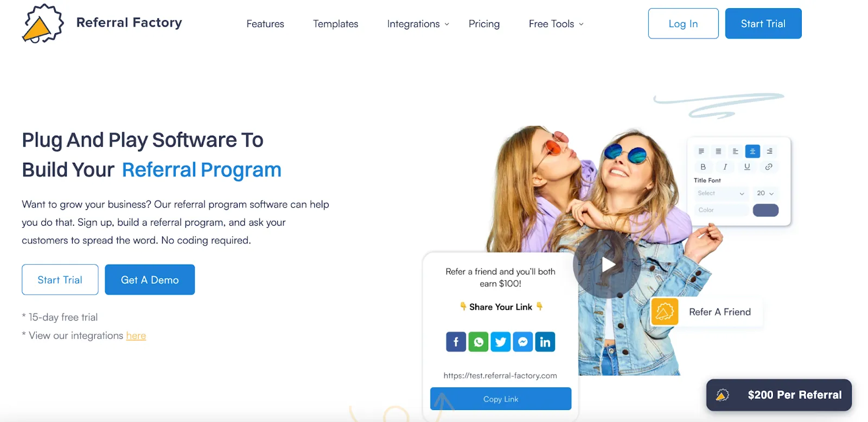Expand the Free Tools menu
This screenshot has height=422, width=868.
pos(556,24)
